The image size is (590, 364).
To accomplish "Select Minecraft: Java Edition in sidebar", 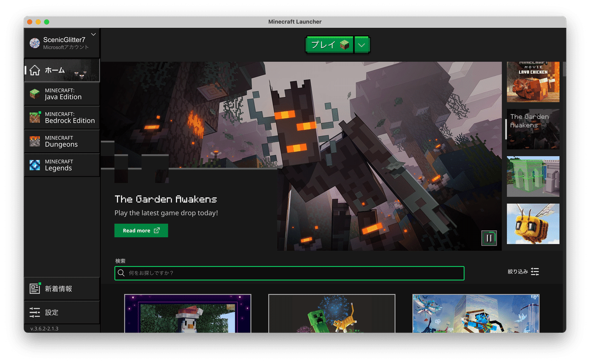I will [62, 94].
